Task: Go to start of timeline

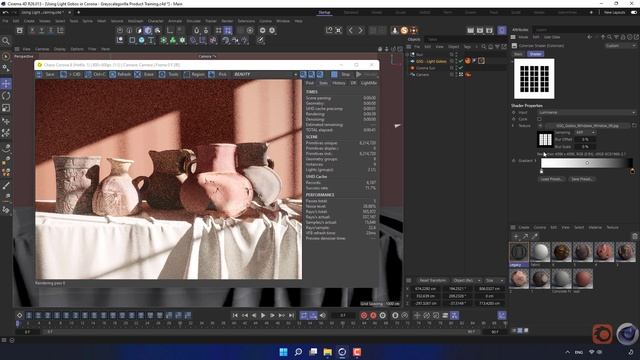Action: pos(235,315)
